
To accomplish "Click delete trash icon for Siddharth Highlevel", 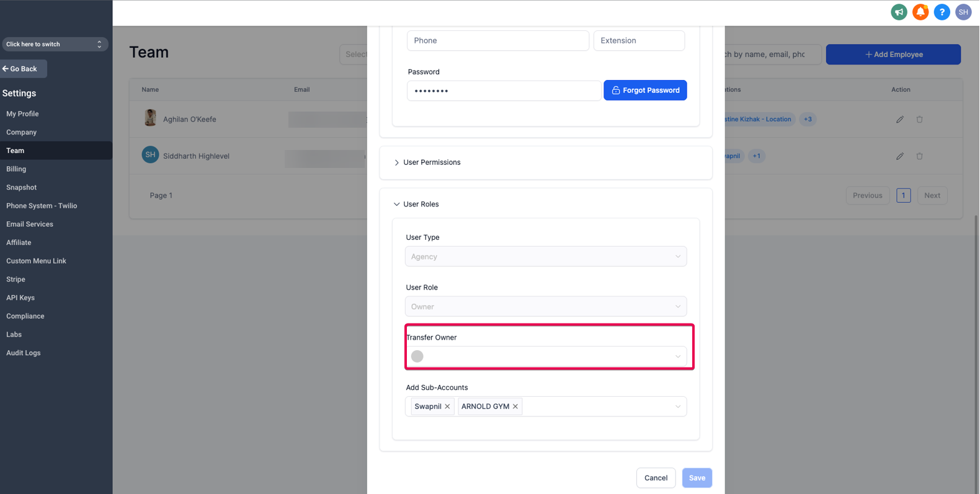I will (919, 156).
